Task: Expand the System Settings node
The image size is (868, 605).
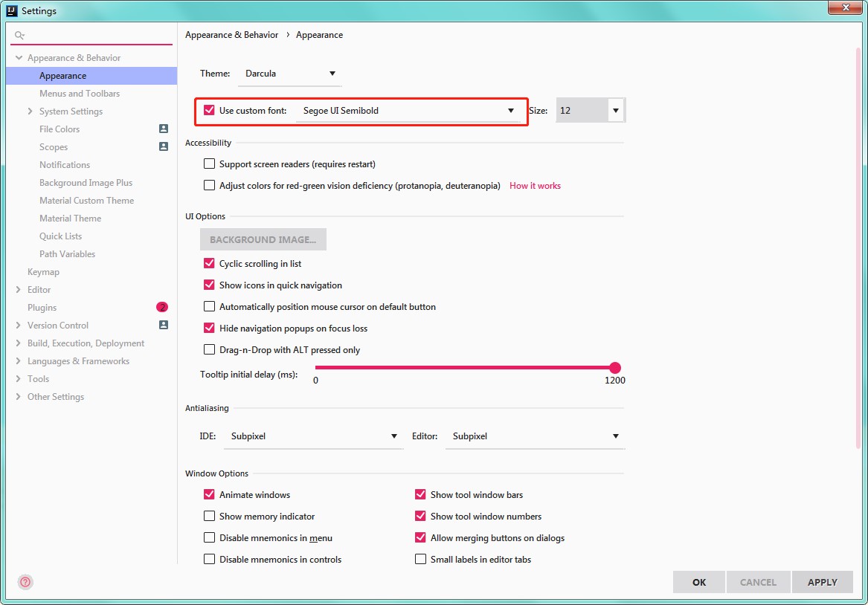Action: [30, 111]
